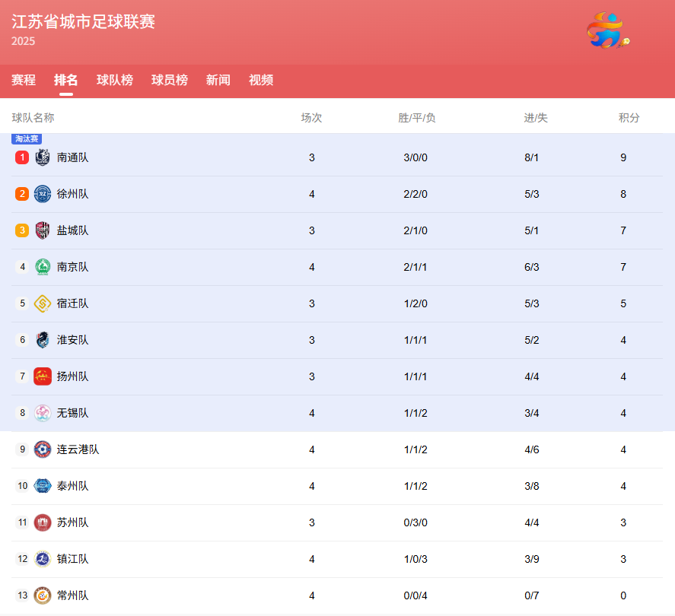Click 南京队 record 2/1/1
675x616 pixels.
point(416,267)
